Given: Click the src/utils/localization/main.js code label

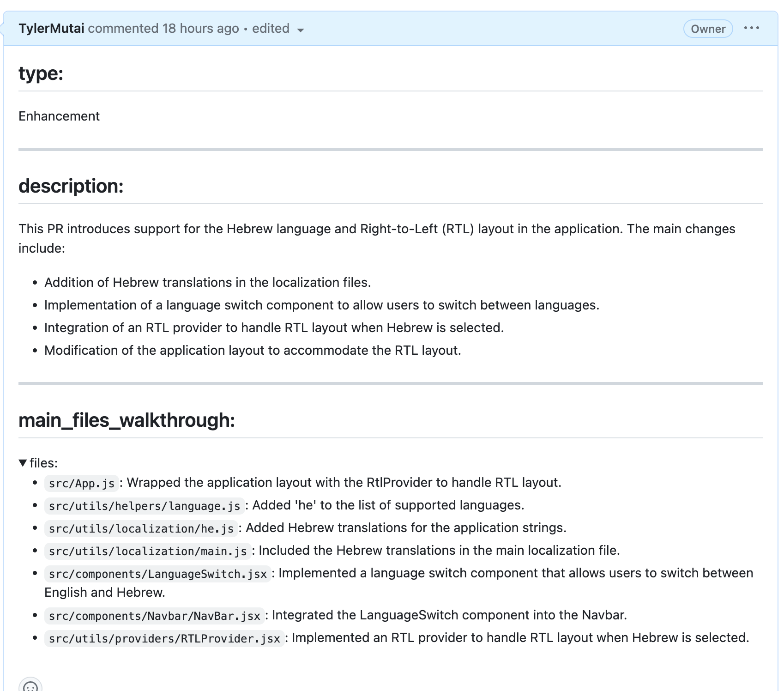Looking at the screenshot, I should coord(148,551).
